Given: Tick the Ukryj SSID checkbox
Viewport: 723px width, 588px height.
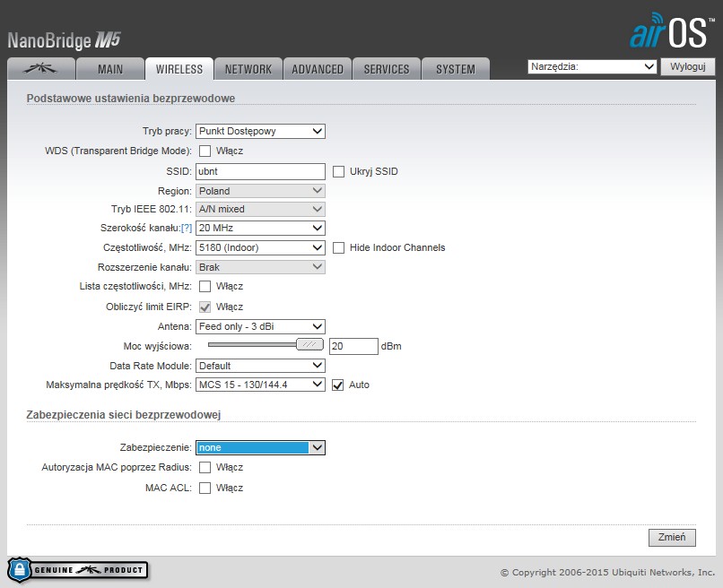Looking at the screenshot, I should coord(338,171).
